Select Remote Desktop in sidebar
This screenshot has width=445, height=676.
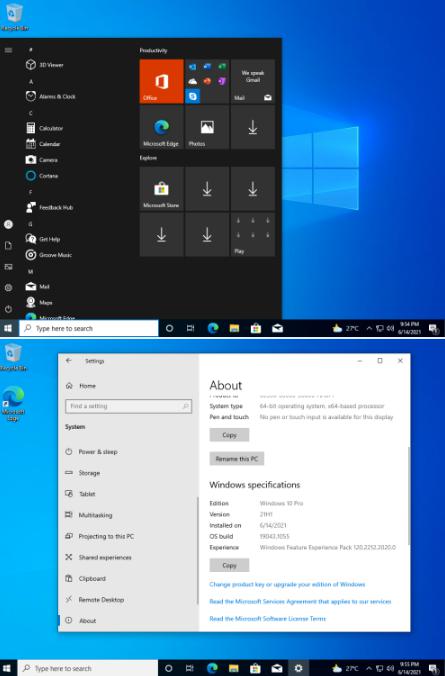pyautogui.click(x=94, y=600)
